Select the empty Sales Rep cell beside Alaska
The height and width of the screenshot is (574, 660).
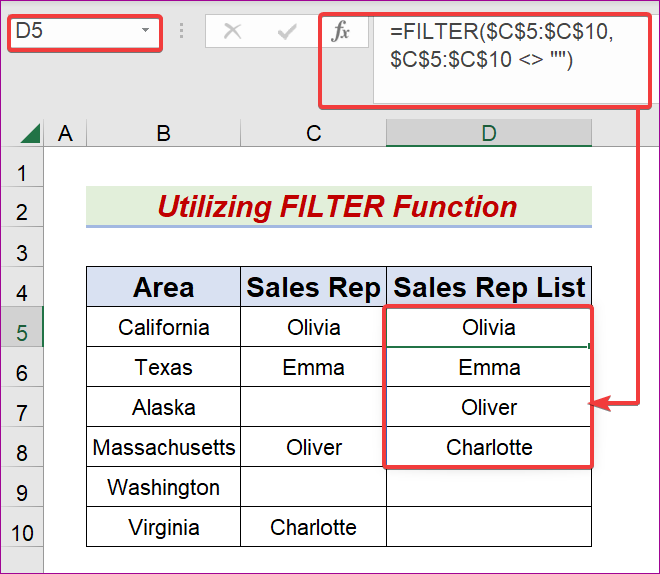pos(313,407)
